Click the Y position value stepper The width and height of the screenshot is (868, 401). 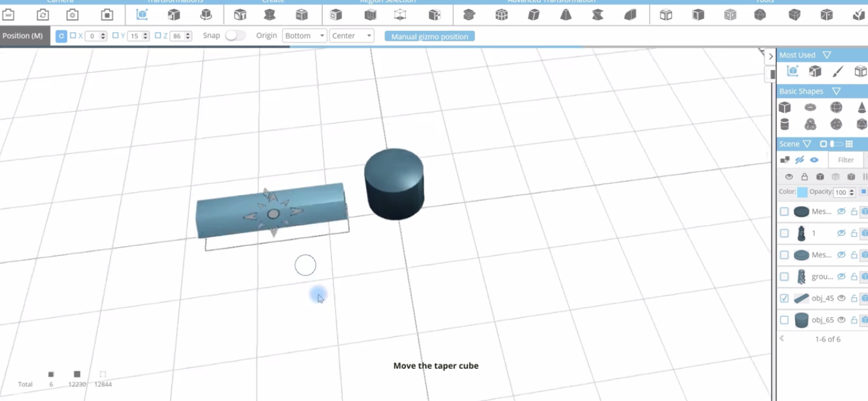point(146,36)
